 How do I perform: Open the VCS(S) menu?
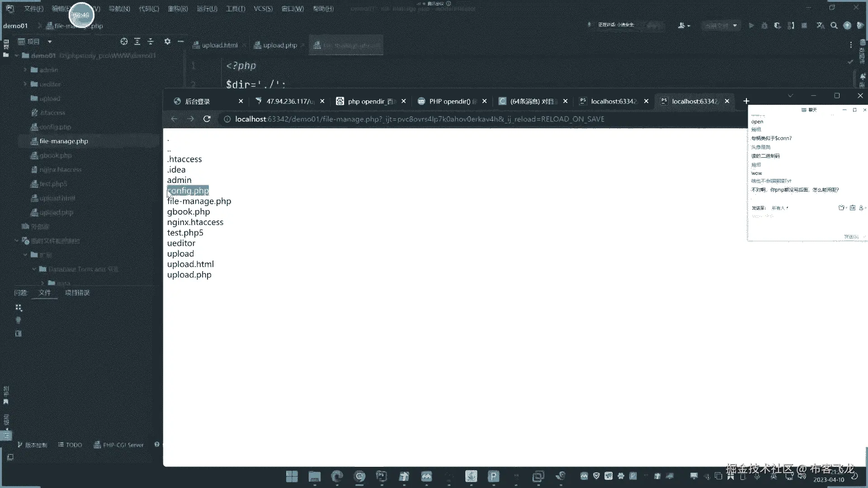pos(263,9)
